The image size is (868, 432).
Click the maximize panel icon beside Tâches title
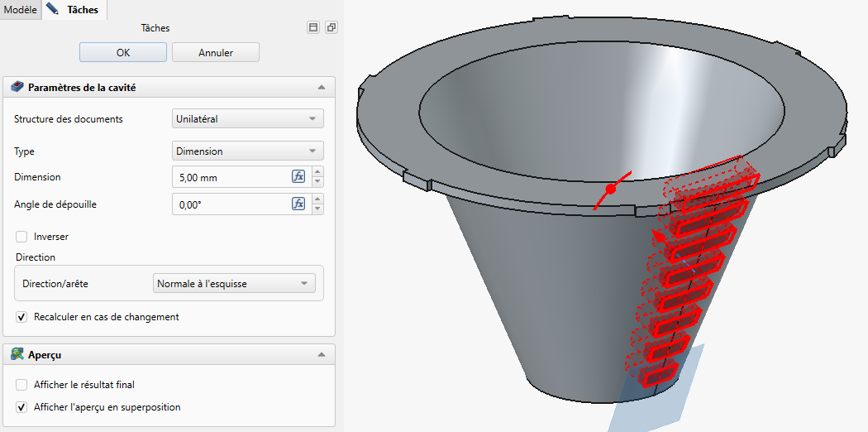tap(313, 27)
